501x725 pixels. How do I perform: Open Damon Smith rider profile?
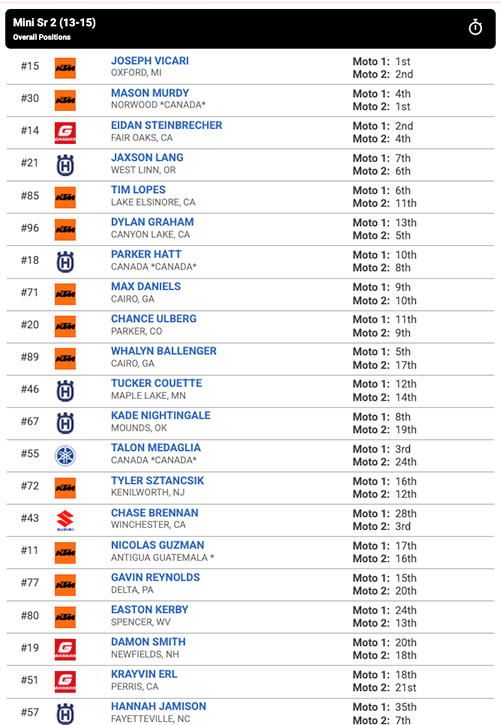point(148,642)
